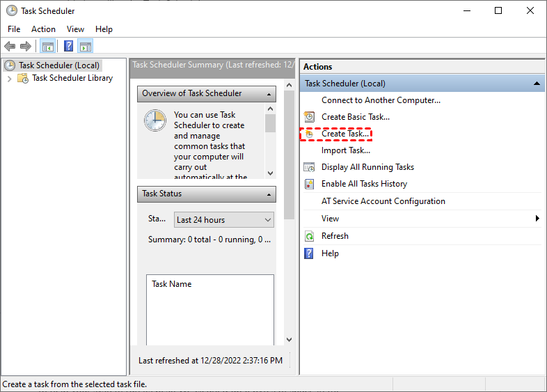547x392 pixels.
Task: Click the large clock icon in Overview
Action: 155,120
